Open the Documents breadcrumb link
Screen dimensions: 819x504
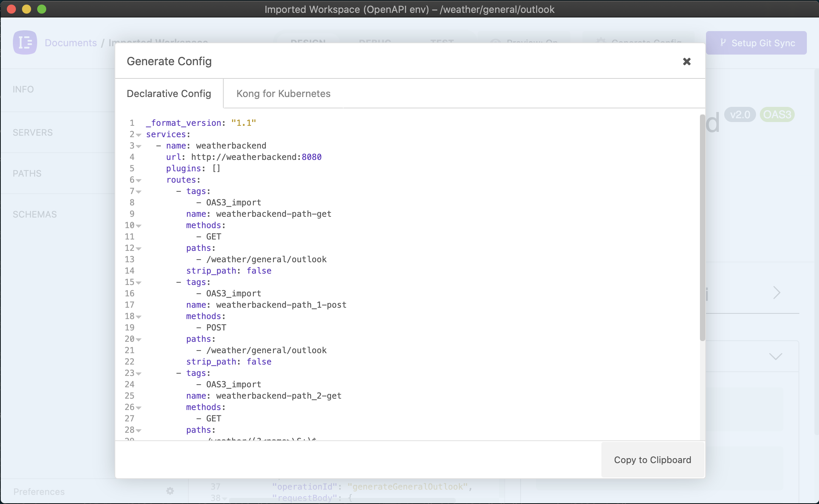(x=71, y=43)
